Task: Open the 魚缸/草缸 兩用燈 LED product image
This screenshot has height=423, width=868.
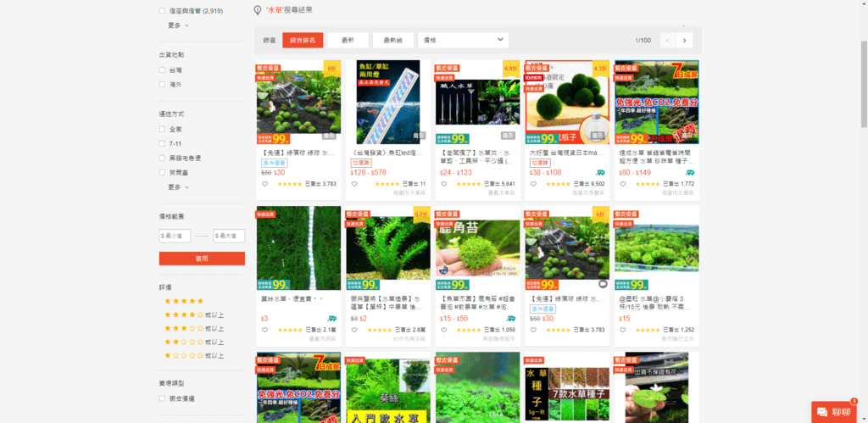Action: [x=388, y=103]
